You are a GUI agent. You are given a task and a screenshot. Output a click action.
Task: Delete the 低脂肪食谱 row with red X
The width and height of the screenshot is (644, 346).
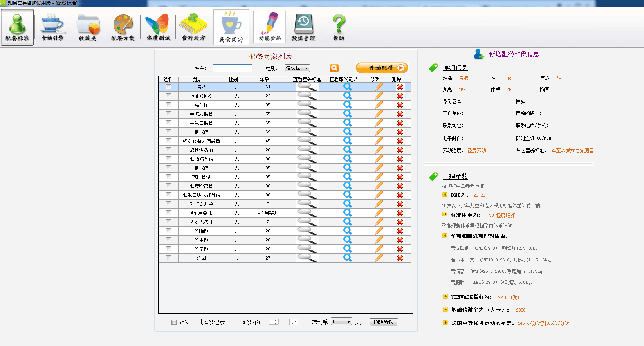[400, 159]
